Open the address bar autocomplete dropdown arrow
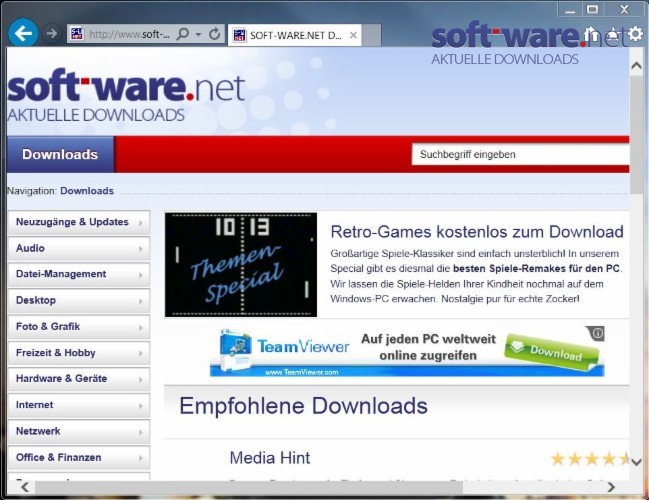Screen dimensions: 649x500 coord(199,34)
